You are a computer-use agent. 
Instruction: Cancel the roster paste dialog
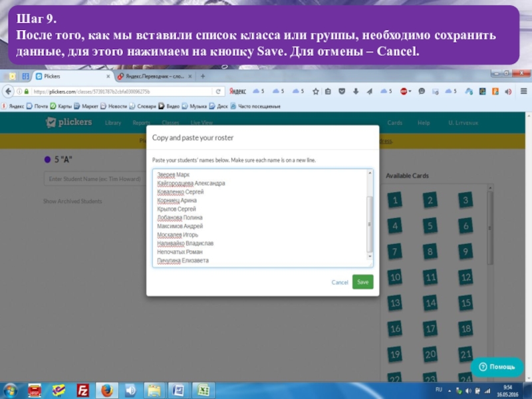coord(340,282)
